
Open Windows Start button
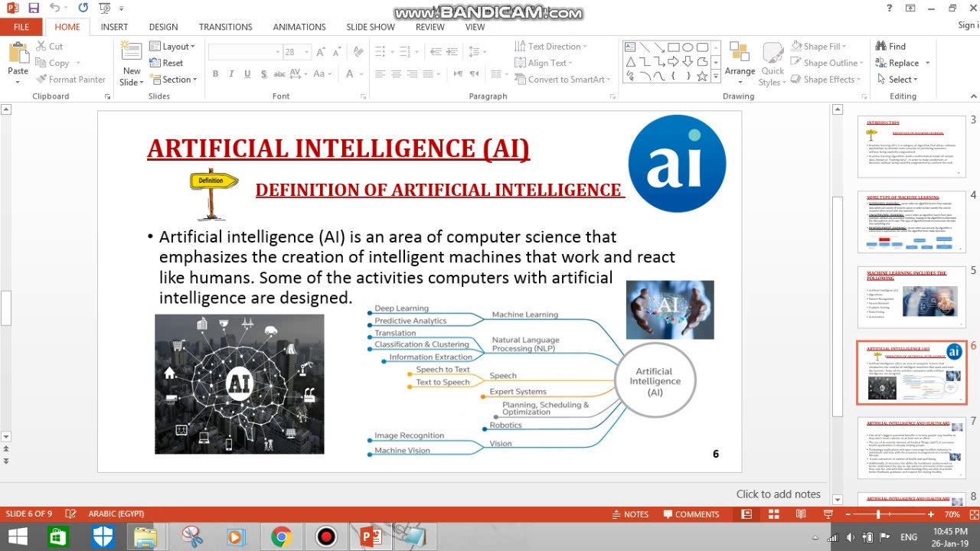tap(18, 537)
